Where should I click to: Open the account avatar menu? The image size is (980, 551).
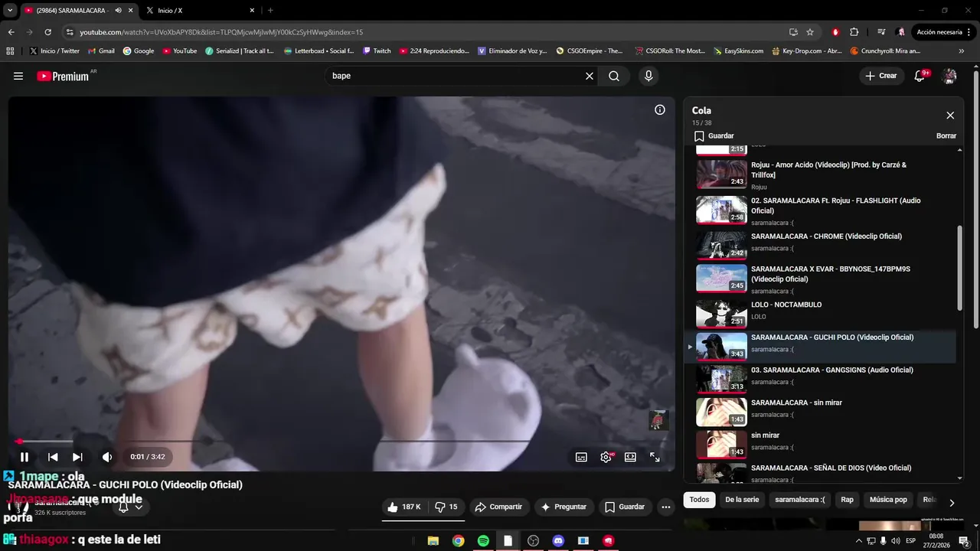pyautogui.click(x=949, y=76)
